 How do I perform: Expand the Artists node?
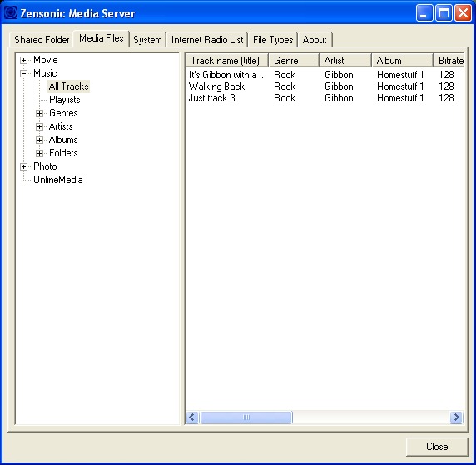[39, 127]
